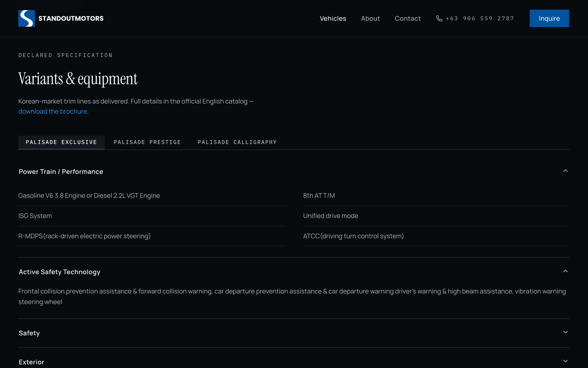Click the Power Train / Performance heading
Image resolution: width=588 pixels, height=368 pixels.
click(x=61, y=172)
